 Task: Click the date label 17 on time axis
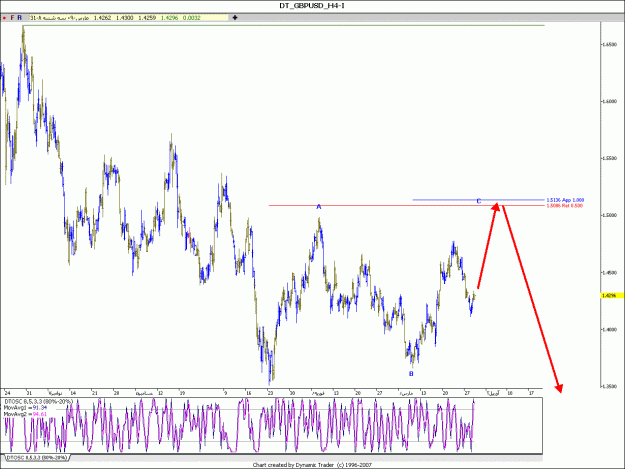(x=531, y=393)
